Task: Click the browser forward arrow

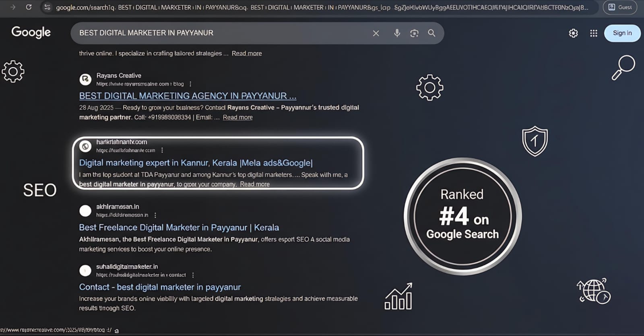Action: point(13,7)
